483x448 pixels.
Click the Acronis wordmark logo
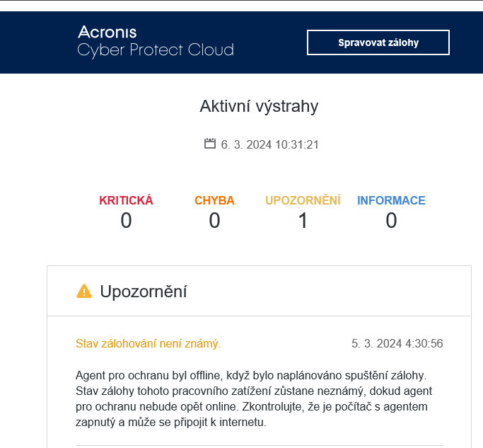[x=107, y=32]
